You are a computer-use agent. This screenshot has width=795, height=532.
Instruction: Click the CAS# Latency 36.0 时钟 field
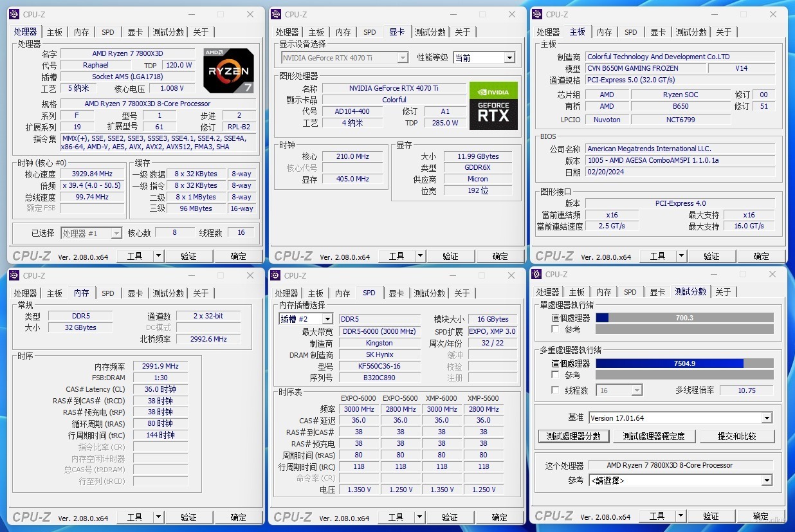161,389
